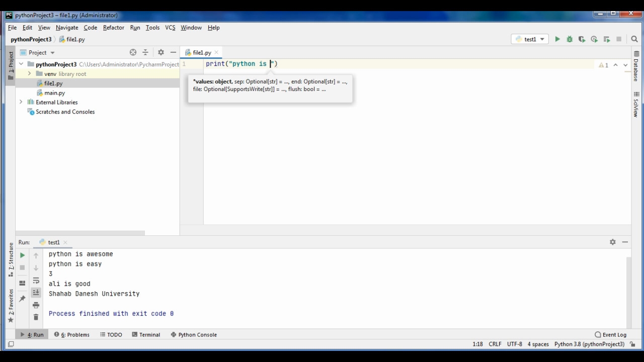This screenshot has width=644, height=362.
Task: Run test1 with the green play icon
Action: point(557,39)
